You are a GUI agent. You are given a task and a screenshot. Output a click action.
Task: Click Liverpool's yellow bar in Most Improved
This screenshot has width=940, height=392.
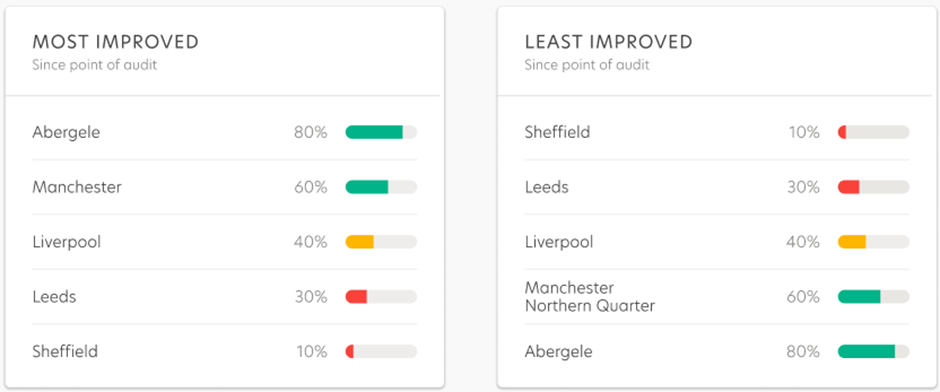[381, 242]
